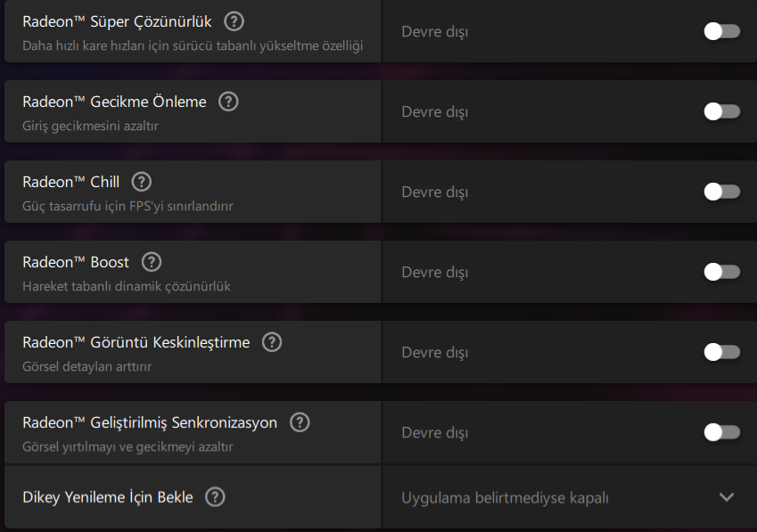The image size is (757, 532).
Task: Click the Radeon Boost setting label
Action: point(76,262)
